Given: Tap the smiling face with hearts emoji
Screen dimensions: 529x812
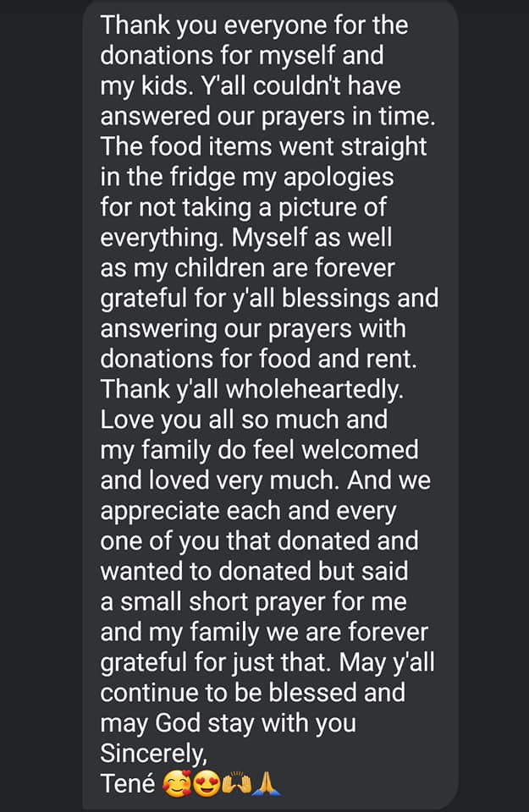Looking at the screenshot, I should click(176, 784).
